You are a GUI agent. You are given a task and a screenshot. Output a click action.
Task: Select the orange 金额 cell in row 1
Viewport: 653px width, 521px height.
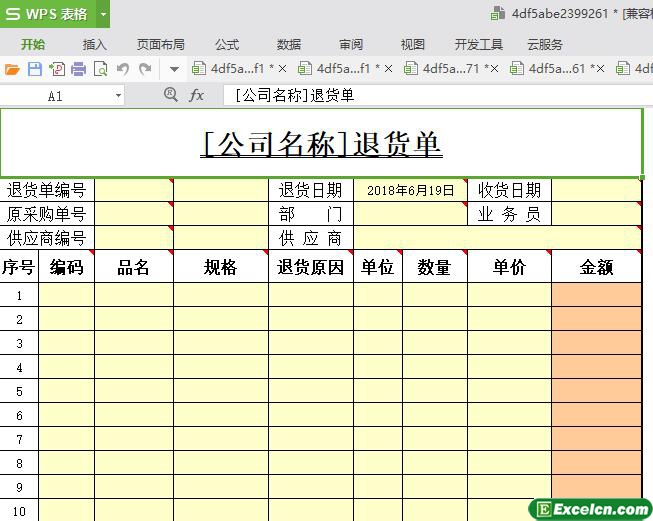click(596, 295)
